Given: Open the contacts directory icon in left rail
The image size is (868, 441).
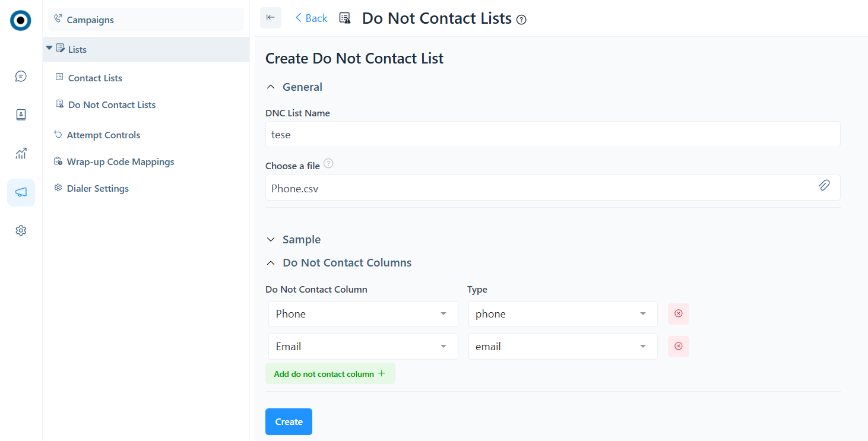Looking at the screenshot, I should [21, 115].
